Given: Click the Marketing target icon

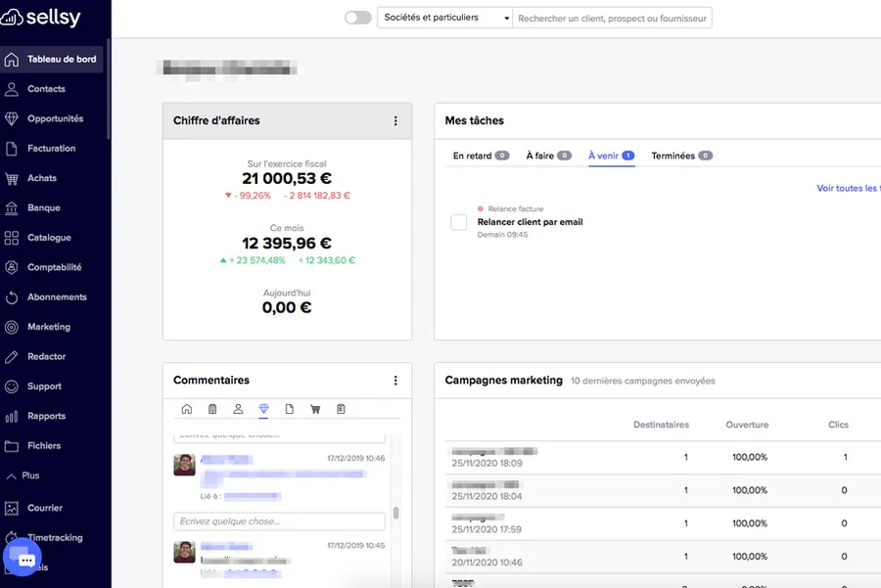Looking at the screenshot, I should click(11, 327).
